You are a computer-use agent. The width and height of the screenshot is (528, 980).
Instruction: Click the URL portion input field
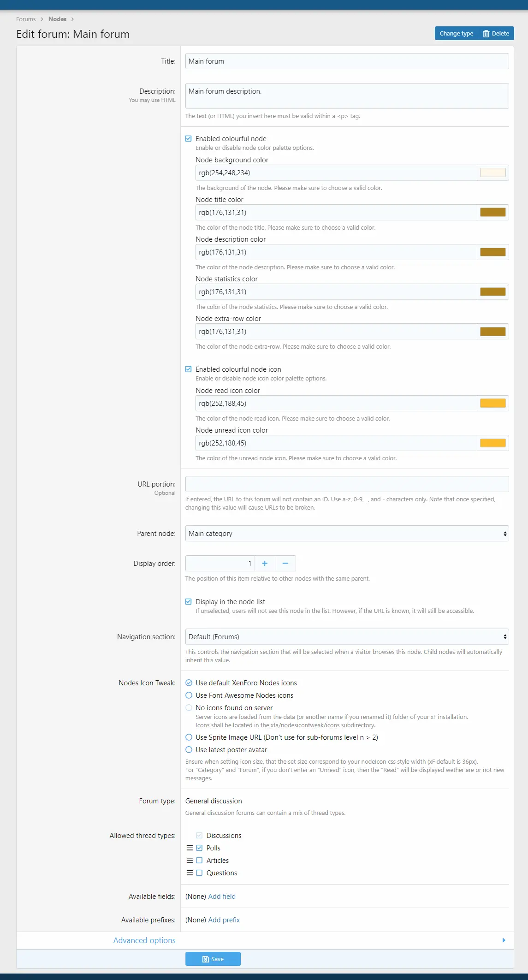[x=347, y=484]
